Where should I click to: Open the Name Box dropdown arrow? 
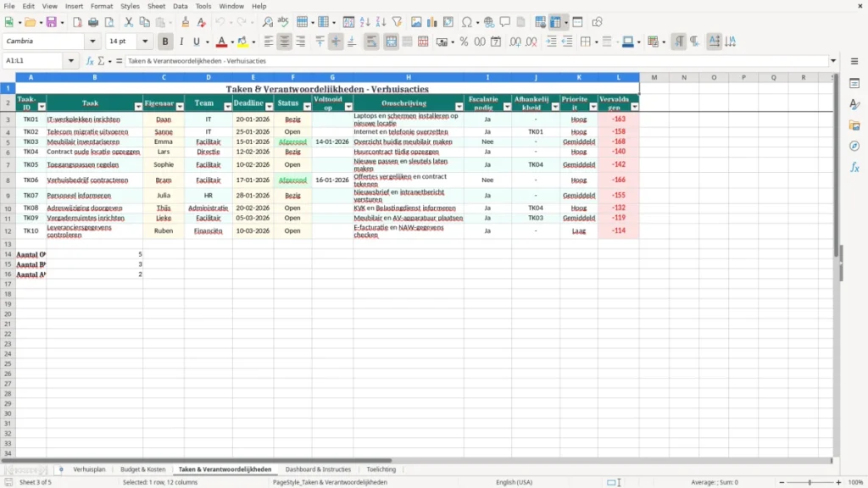pos(71,61)
